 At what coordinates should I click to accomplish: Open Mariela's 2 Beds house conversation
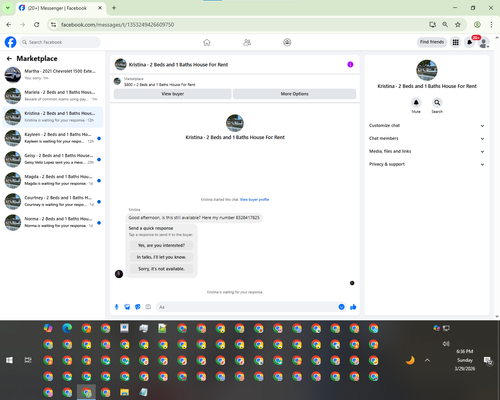pyautogui.click(x=53, y=96)
